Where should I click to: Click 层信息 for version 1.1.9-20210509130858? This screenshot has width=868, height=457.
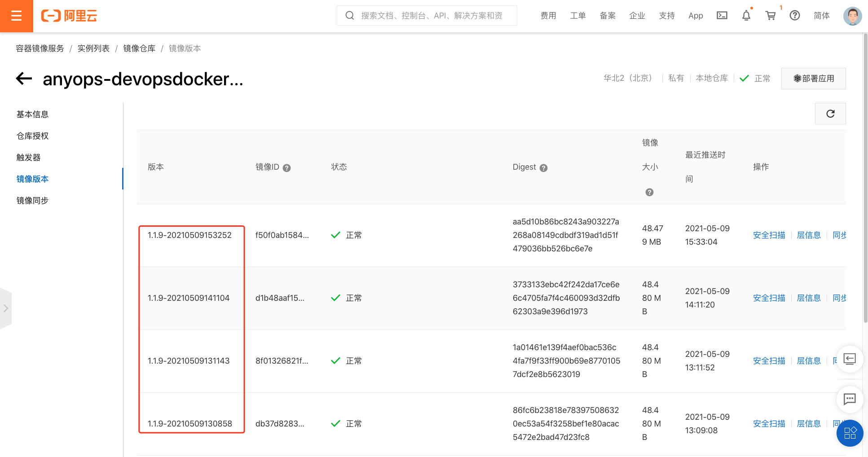(809, 424)
